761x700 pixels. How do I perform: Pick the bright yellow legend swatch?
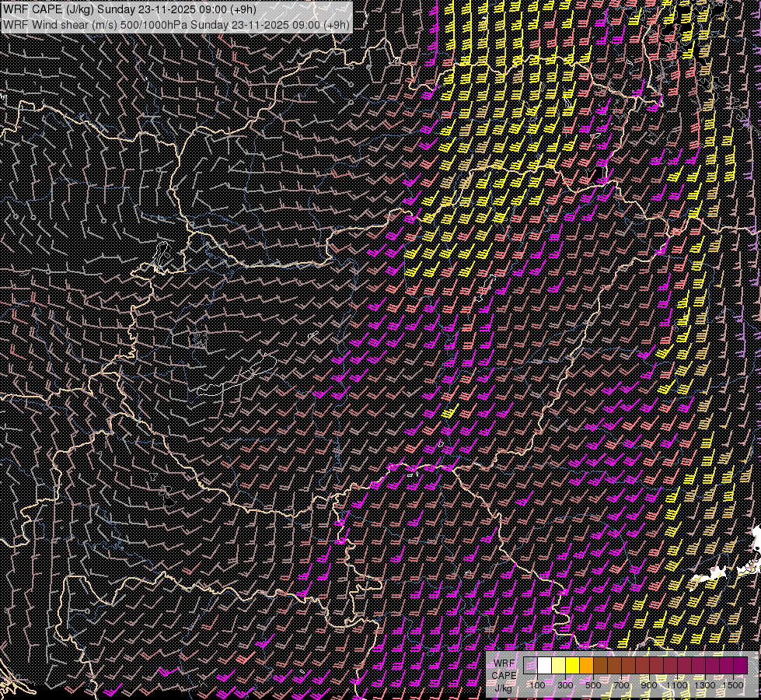coord(573,665)
